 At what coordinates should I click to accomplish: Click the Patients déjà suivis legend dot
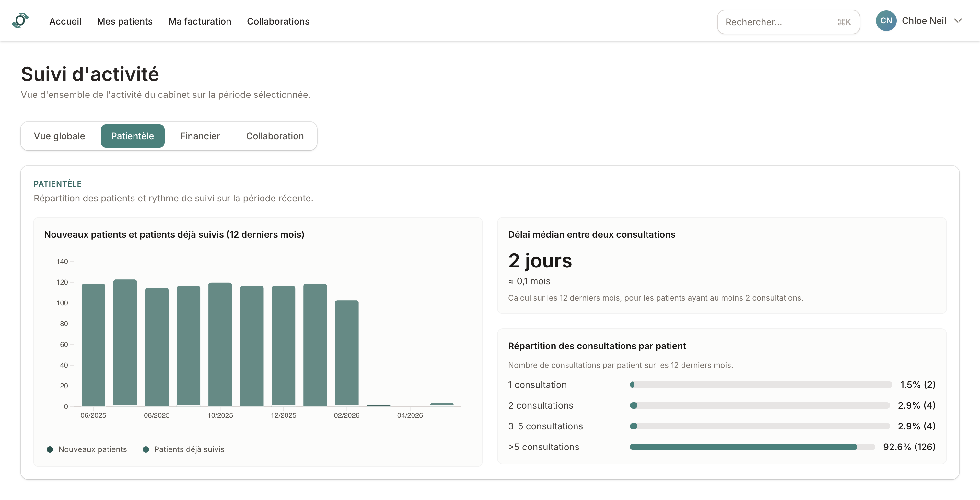coord(146,449)
